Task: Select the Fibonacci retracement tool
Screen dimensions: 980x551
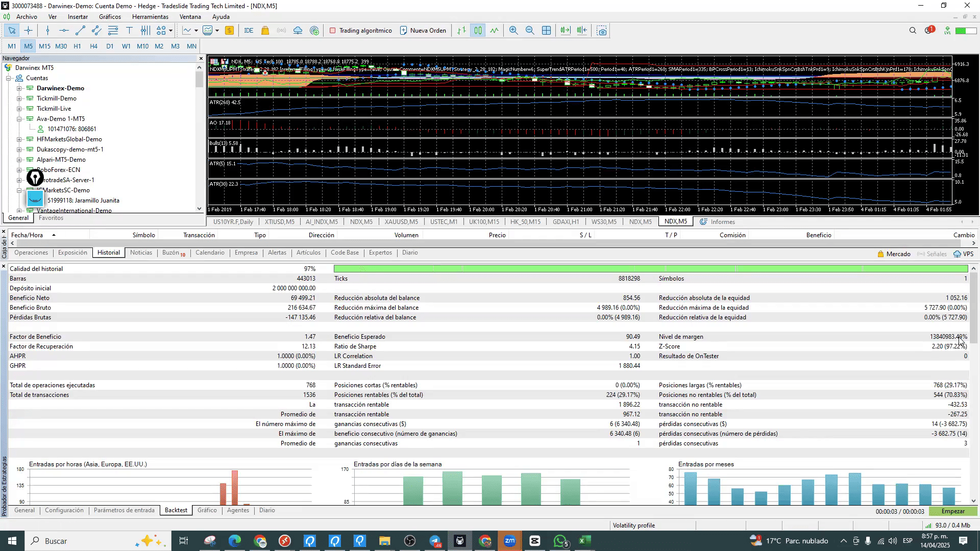Action: point(113,31)
